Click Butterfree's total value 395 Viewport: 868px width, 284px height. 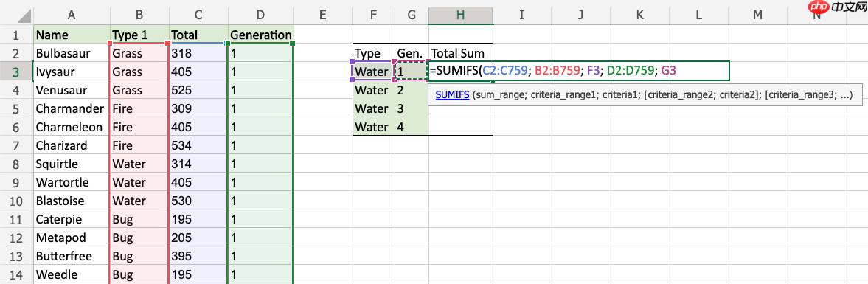[198, 256]
